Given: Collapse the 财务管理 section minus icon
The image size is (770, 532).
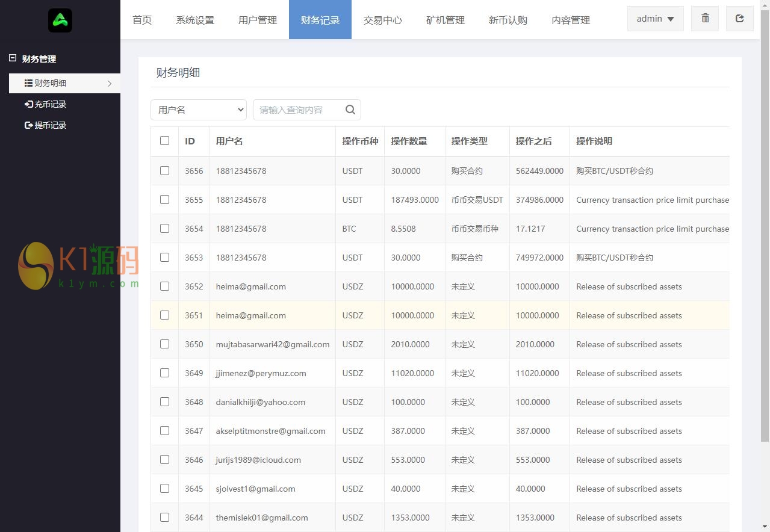Looking at the screenshot, I should (13, 58).
